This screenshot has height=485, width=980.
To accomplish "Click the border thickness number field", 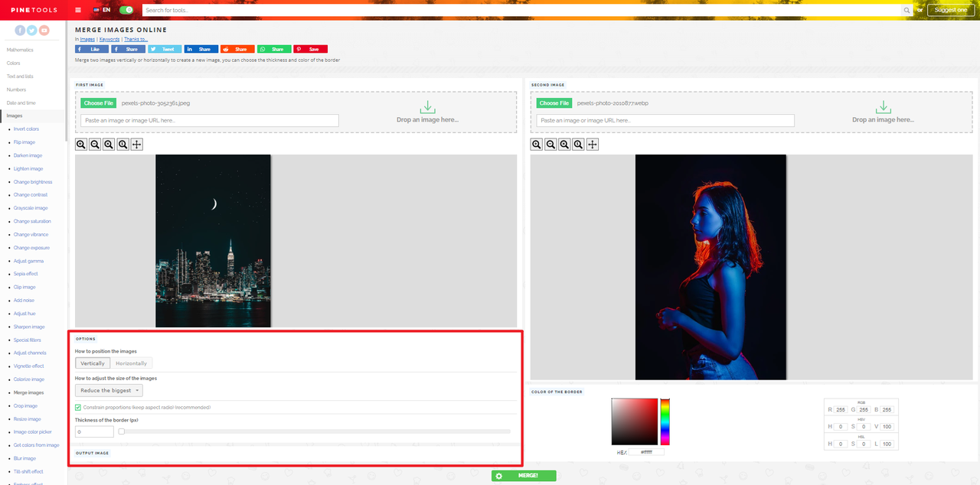I will [x=94, y=431].
